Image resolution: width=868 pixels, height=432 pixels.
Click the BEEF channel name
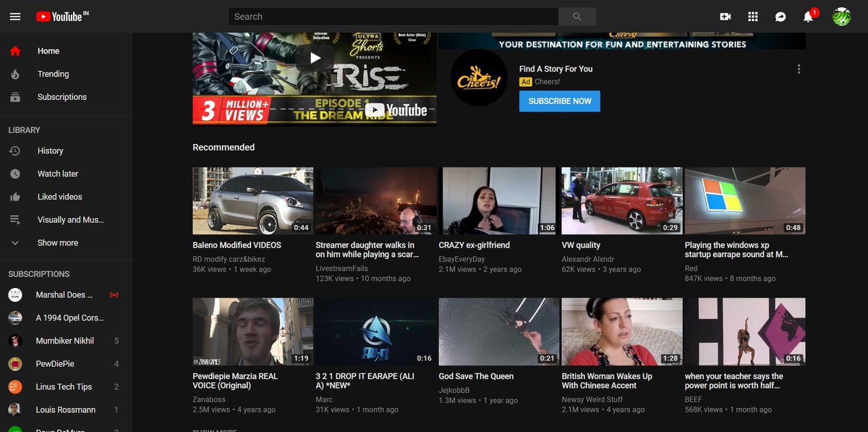[693, 399]
